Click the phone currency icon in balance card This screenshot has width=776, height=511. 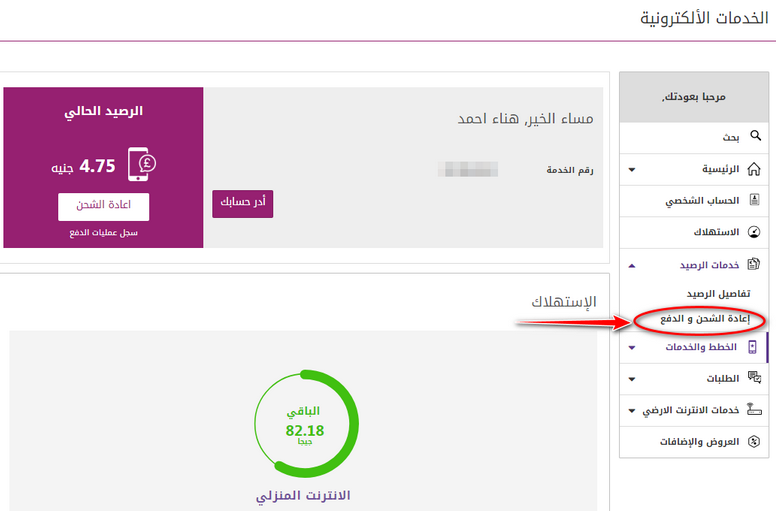pyautogui.click(x=142, y=164)
